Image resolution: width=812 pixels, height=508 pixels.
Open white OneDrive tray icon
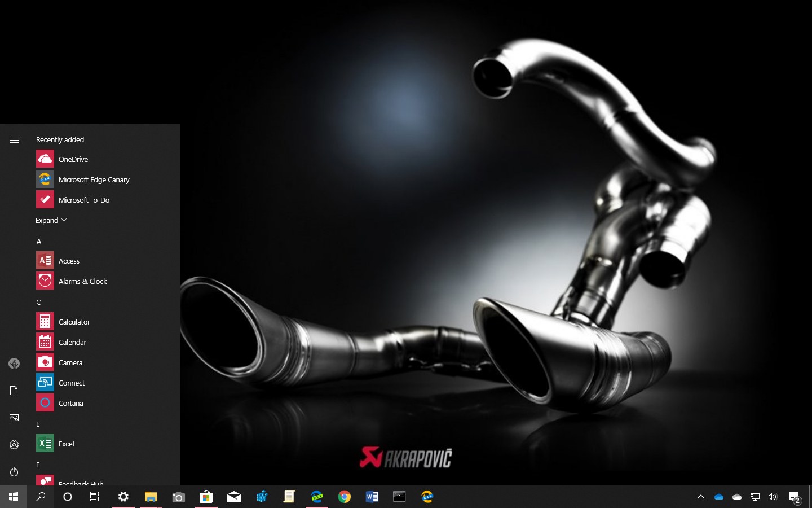coord(737,497)
